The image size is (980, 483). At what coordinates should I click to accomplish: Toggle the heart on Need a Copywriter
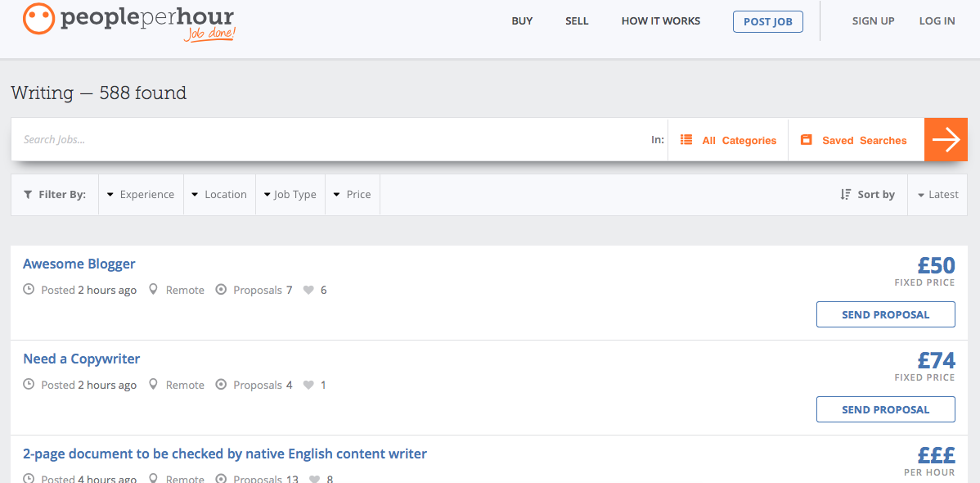(x=307, y=384)
